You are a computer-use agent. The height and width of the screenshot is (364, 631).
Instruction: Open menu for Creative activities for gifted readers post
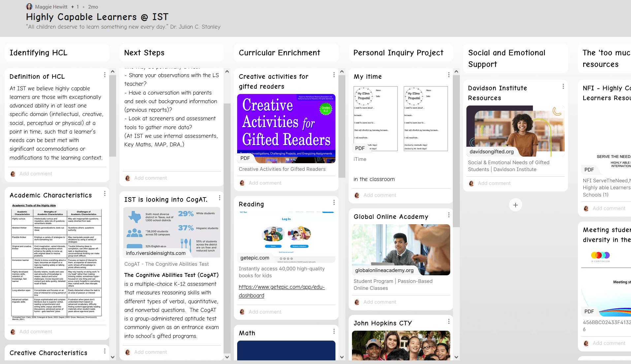(x=334, y=75)
